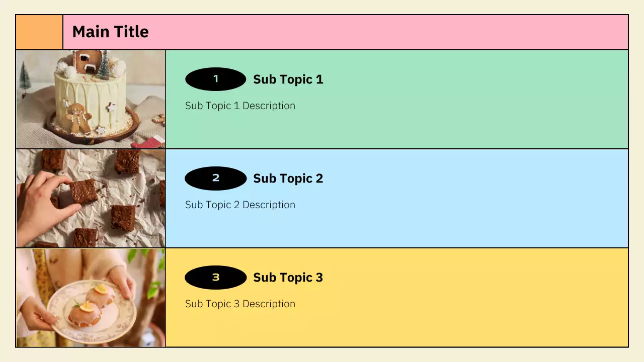The width and height of the screenshot is (644, 362).
Task: Click the black oval numbered 3
Action: [215, 277]
